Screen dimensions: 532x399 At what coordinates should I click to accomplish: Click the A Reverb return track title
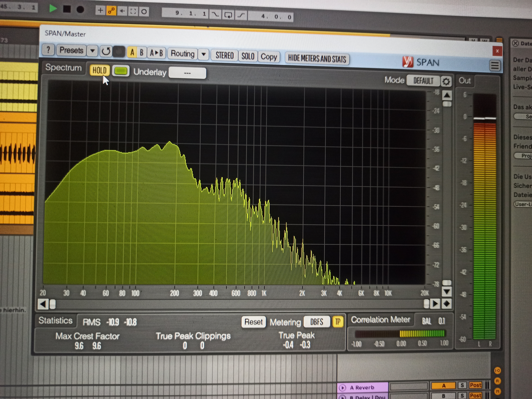pos(362,388)
